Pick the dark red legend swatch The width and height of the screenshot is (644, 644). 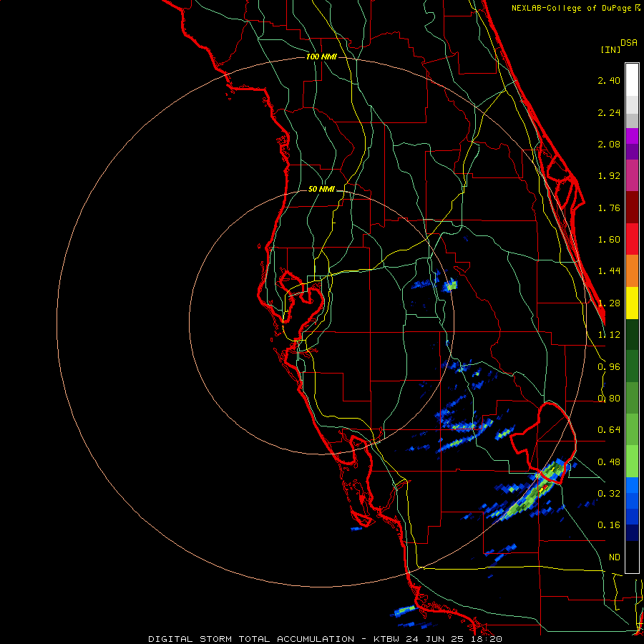632,208
